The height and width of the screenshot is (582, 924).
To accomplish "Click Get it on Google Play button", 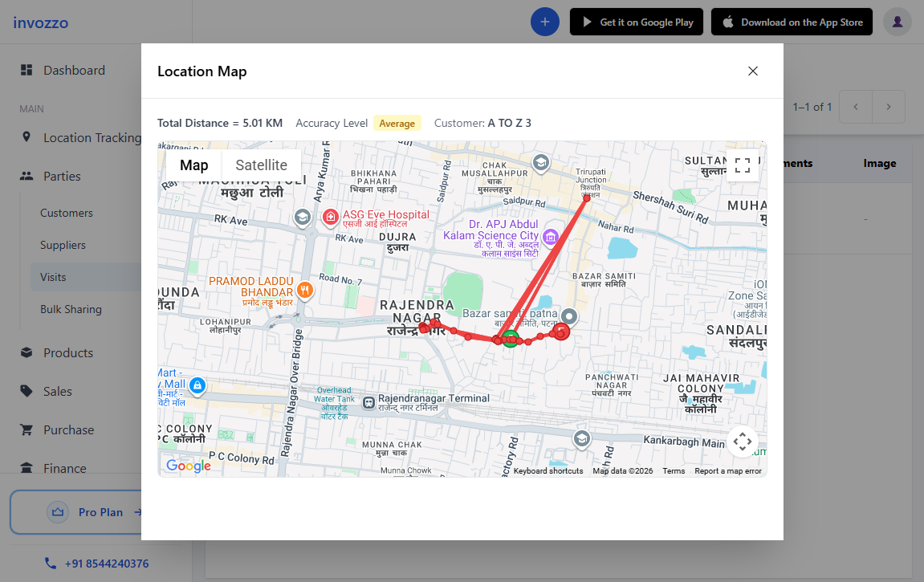I will point(637,22).
